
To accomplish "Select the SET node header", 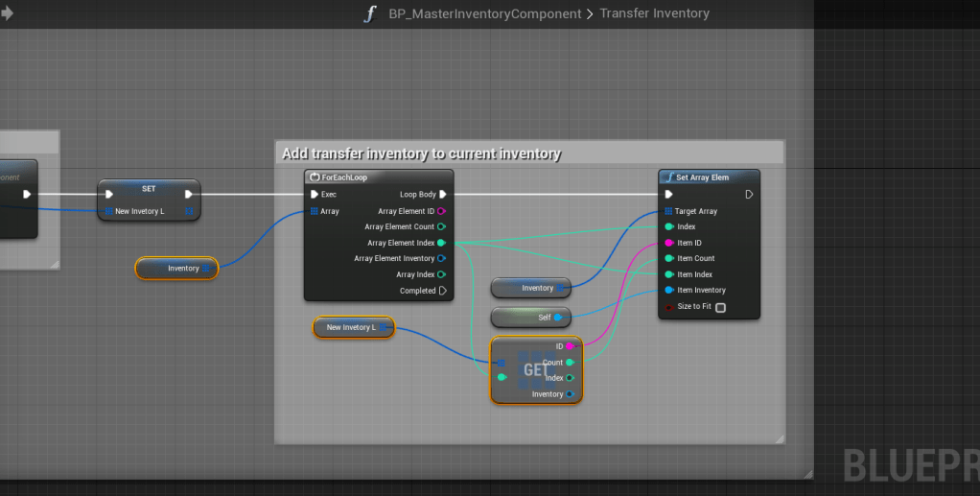I will [149, 188].
